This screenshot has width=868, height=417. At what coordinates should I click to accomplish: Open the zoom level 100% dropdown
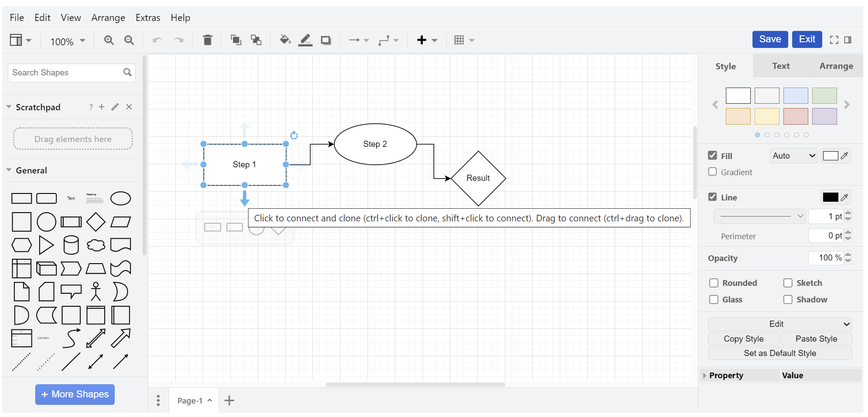(68, 41)
